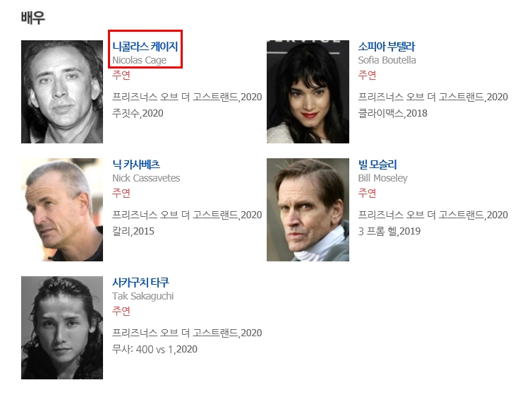
Task: Open the 소피아 부텔라 actor name link
Action: (x=387, y=47)
